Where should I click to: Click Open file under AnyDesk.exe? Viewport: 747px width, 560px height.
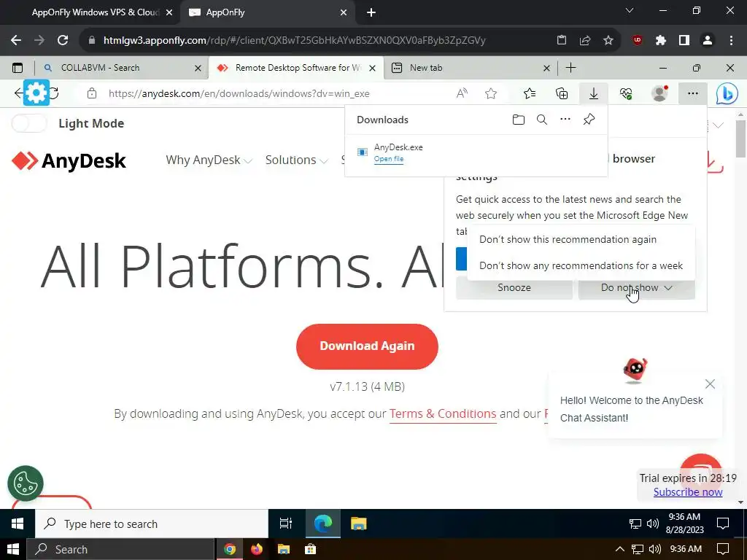(389, 159)
